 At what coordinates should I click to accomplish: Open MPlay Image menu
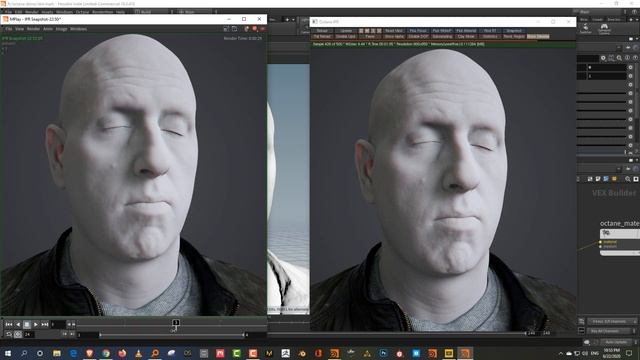(x=61, y=29)
